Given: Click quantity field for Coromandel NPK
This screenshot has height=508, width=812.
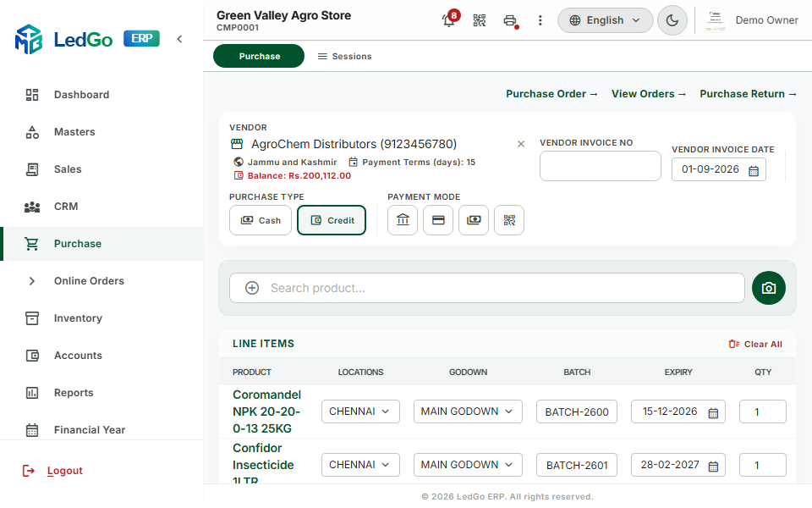Looking at the screenshot, I should (763, 411).
